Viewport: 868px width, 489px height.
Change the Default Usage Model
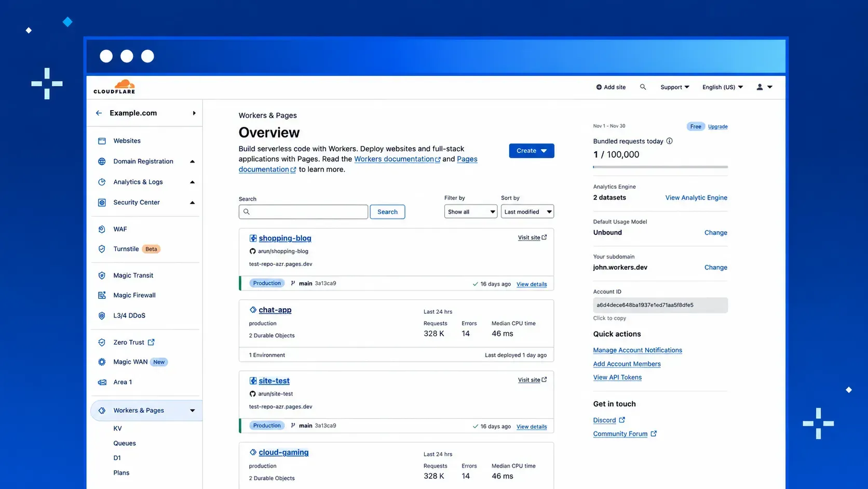(x=716, y=232)
